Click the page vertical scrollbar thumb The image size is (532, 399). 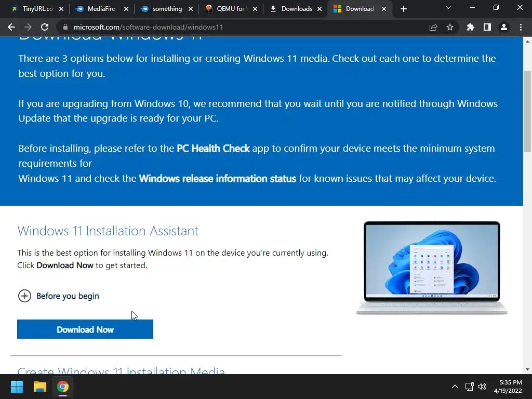pyautogui.click(x=527, y=111)
